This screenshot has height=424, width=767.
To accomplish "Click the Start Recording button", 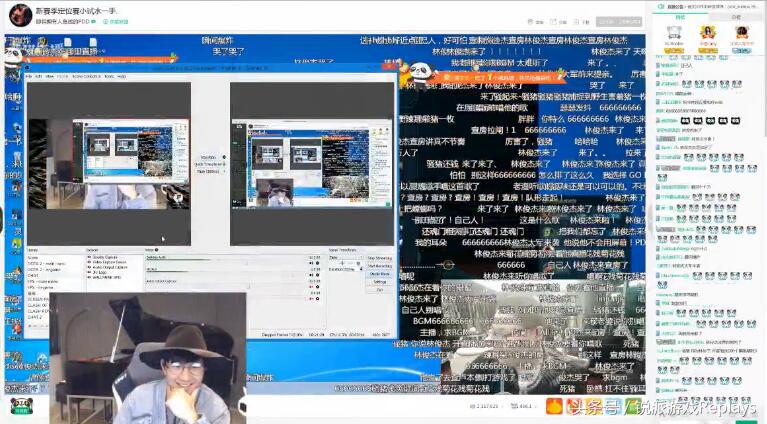I will [380, 266].
